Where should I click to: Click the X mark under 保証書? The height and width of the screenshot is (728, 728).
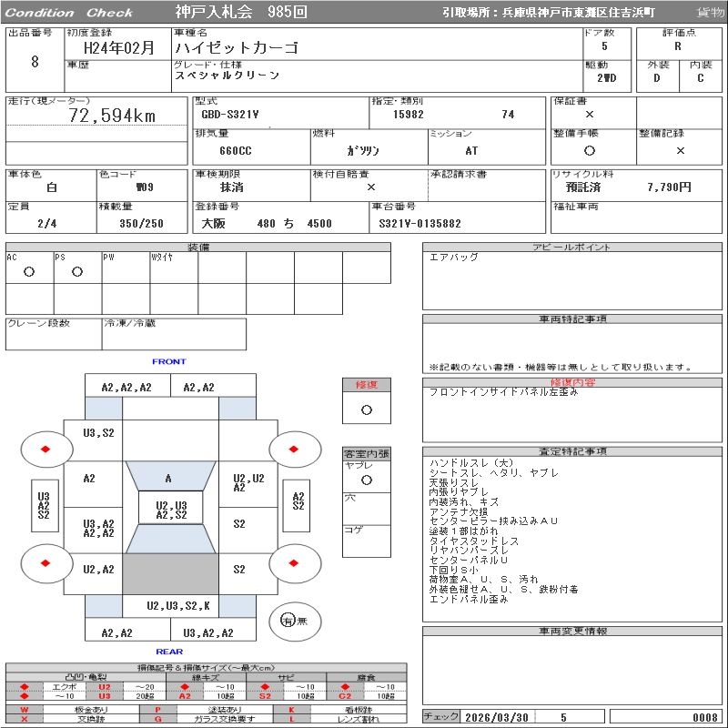[590, 115]
